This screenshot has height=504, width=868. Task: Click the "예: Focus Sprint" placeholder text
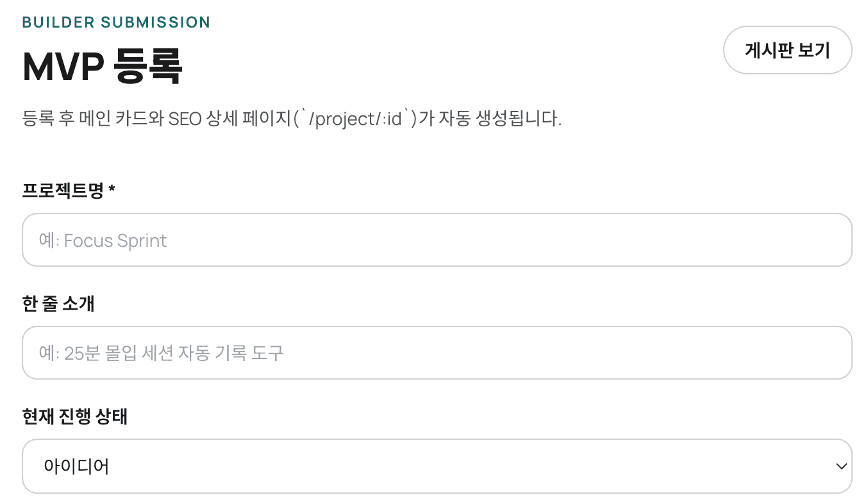pos(103,240)
